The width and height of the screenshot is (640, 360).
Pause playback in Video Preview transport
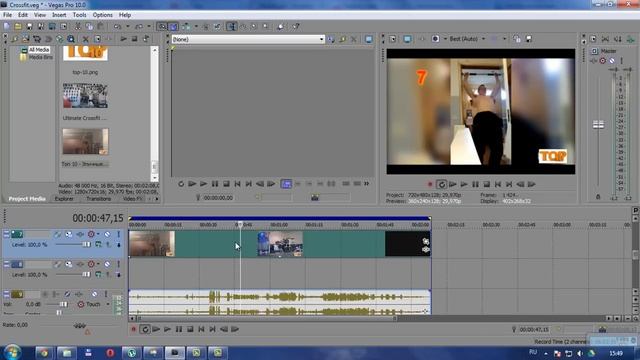[x=475, y=184]
